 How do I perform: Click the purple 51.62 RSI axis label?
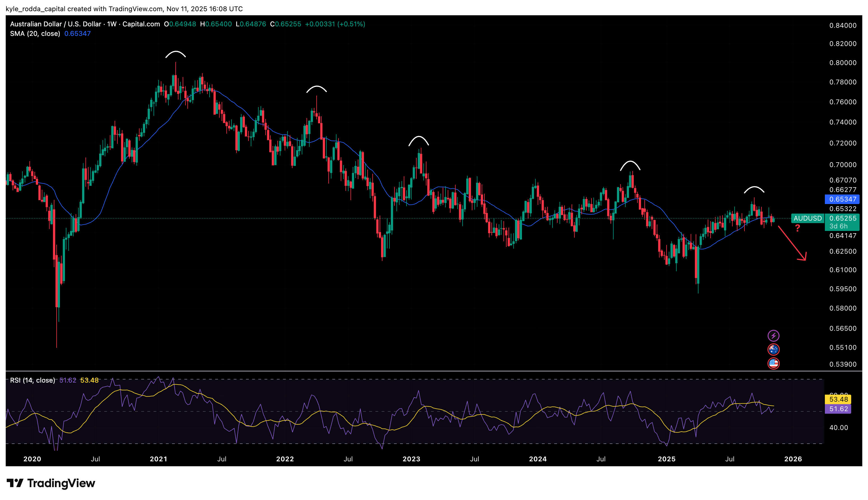click(x=837, y=409)
